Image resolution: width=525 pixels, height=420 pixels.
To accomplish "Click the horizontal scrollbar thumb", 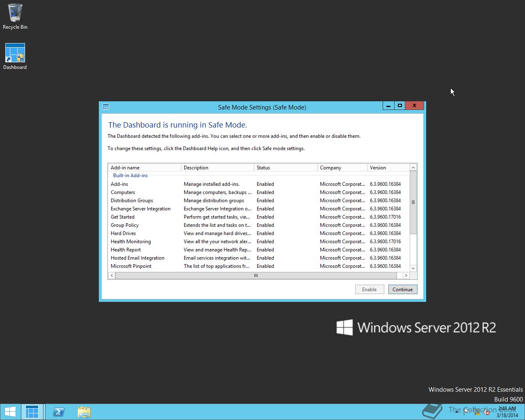I will [x=256, y=275].
